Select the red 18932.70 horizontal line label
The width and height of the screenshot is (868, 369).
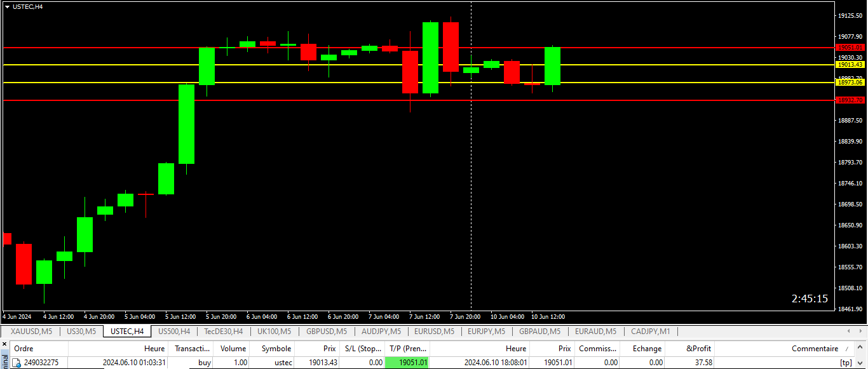point(850,100)
